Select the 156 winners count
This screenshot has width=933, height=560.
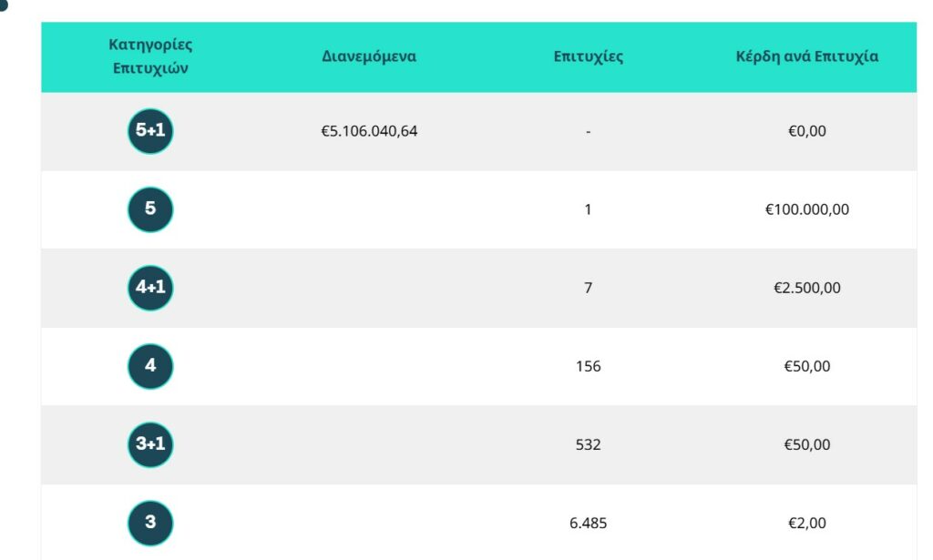tap(588, 366)
